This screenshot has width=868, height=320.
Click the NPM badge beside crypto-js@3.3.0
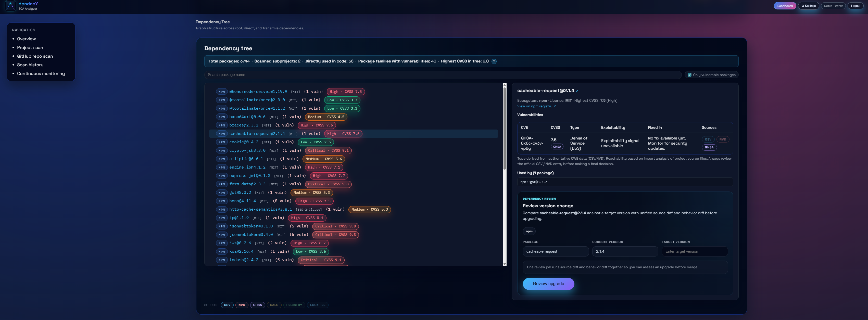221,151
